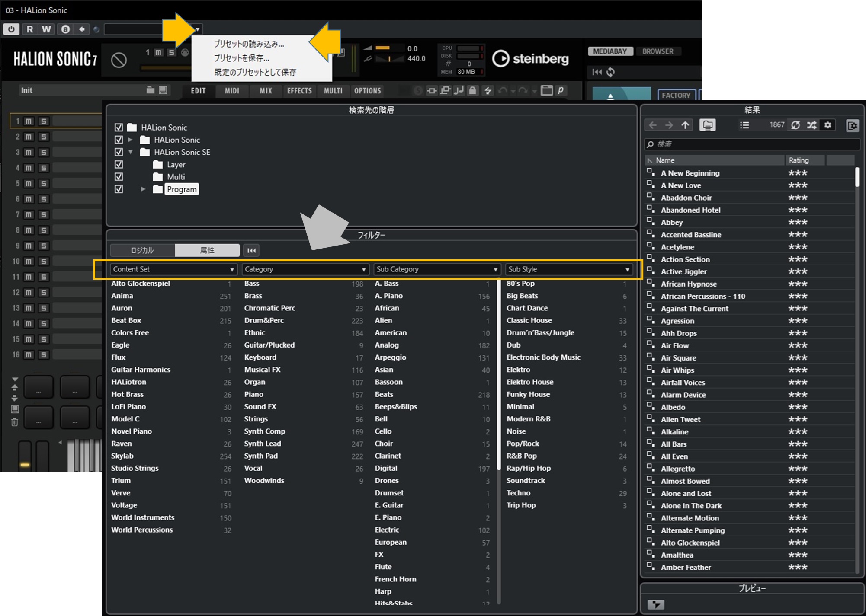Open the Category column dropdown
Screen dimensions: 866x616
305,269
